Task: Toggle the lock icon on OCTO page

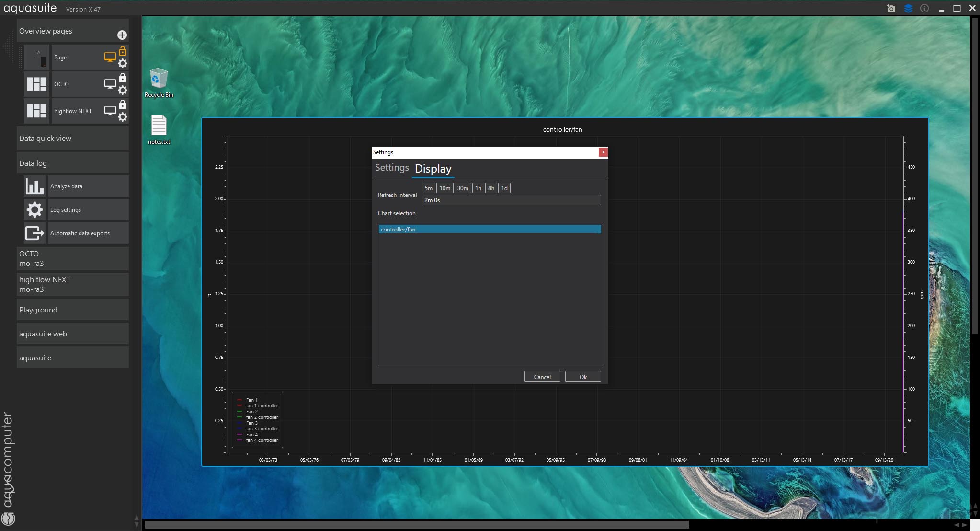Action: point(123,78)
